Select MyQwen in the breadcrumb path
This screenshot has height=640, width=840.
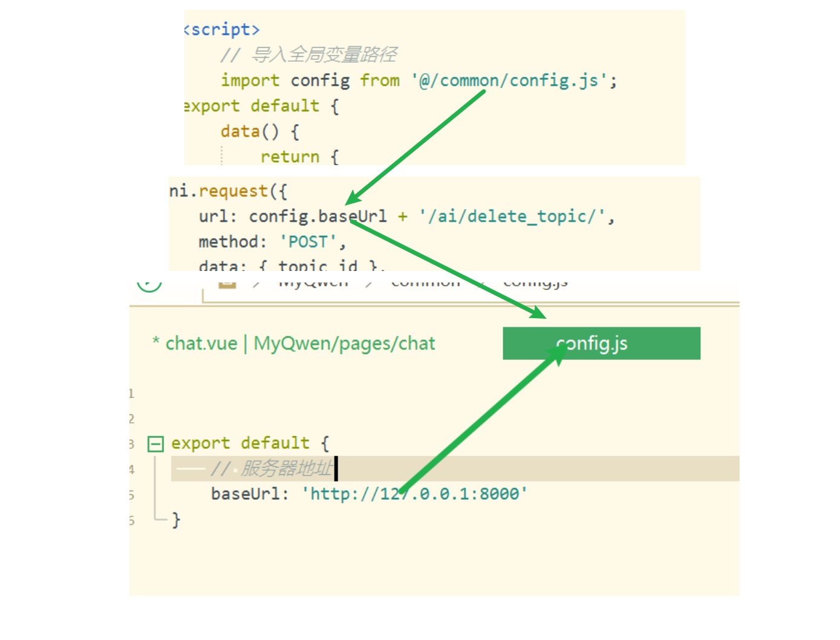[313, 284]
